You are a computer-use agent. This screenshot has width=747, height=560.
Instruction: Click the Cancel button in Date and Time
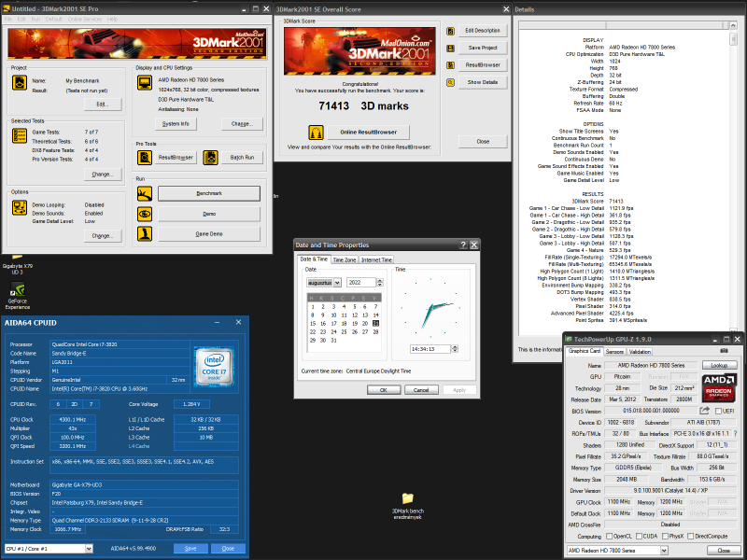tap(421, 390)
